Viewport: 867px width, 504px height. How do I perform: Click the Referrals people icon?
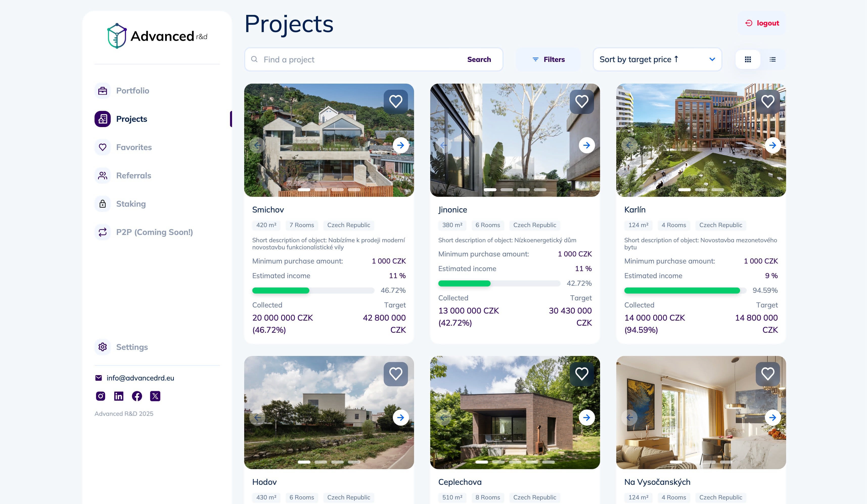click(103, 176)
